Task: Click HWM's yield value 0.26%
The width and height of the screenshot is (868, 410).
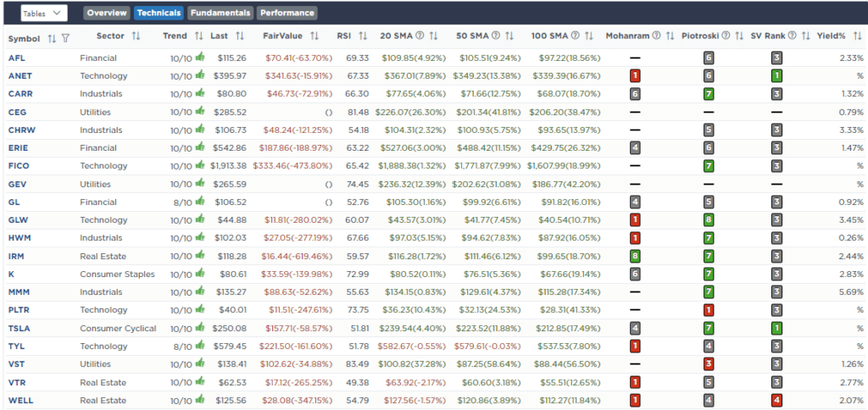Action: (x=852, y=238)
